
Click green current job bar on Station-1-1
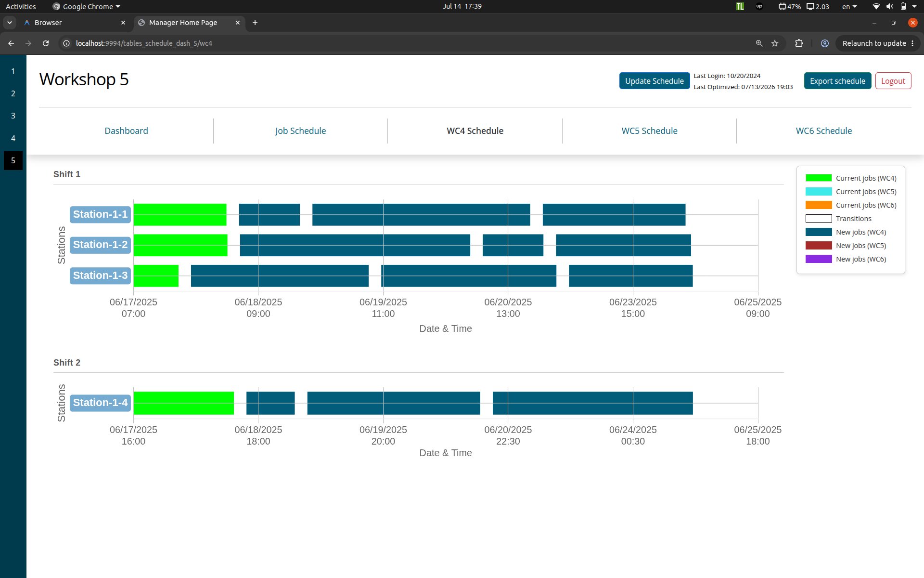point(180,214)
